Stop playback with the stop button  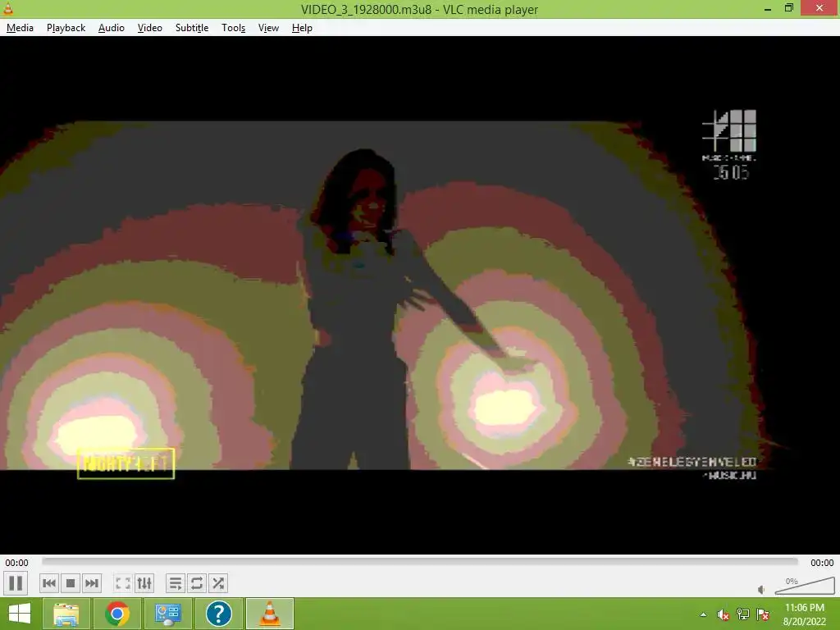[x=71, y=583]
